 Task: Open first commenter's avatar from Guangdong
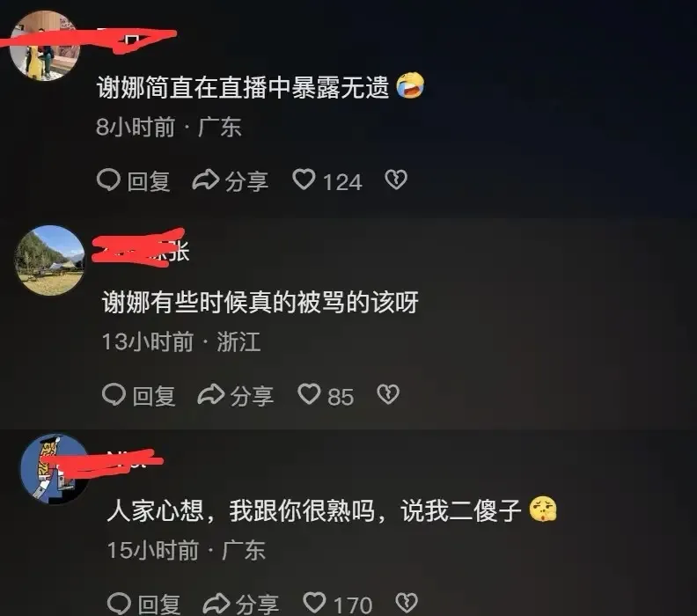(45, 46)
